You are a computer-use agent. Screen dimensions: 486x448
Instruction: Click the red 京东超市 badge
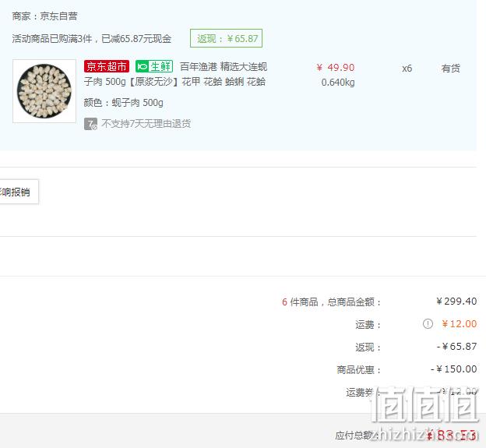[x=106, y=66]
